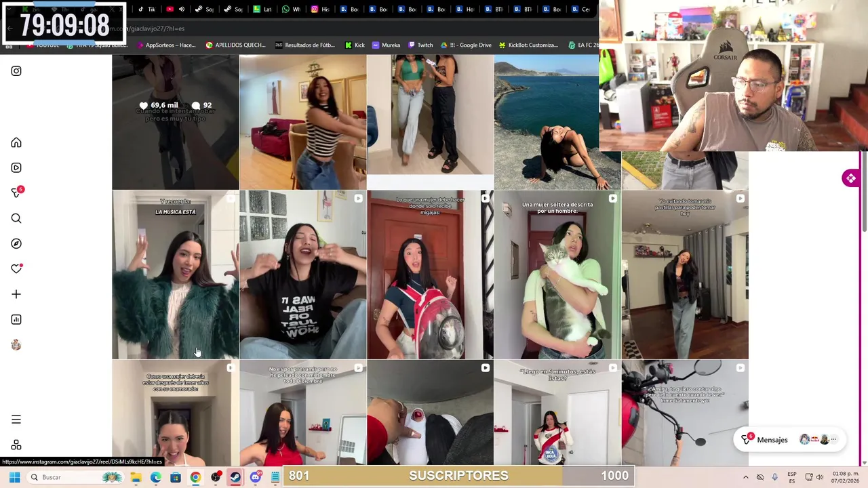The image size is (868, 488).
Task: Open reel showing 69,6 mil likes overlay
Action: pyautogui.click(x=176, y=122)
